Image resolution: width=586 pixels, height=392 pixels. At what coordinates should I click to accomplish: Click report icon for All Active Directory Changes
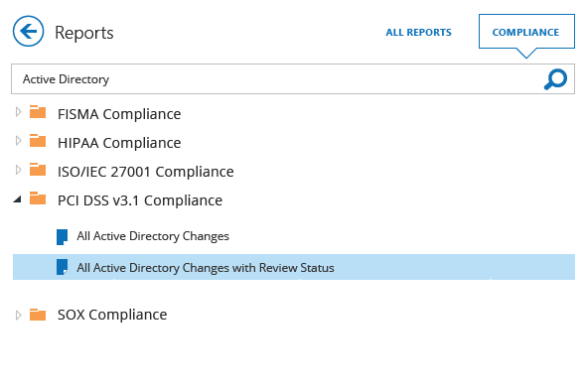62,237
